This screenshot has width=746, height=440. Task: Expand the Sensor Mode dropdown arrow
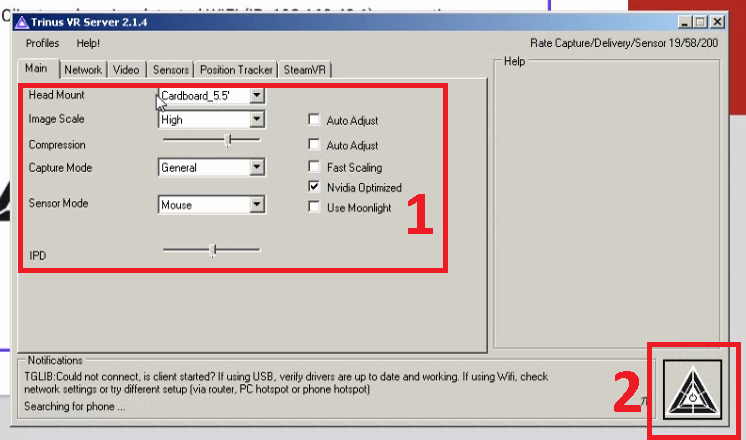tap(257, 205)
